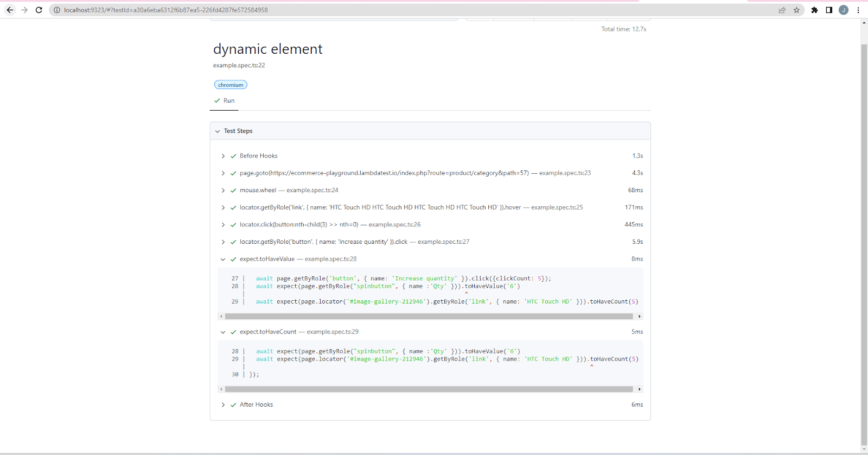This screenshot has width=868, height=455.
Task: Click expect.toHaveValue step label
Action: [x=267, y=259]
